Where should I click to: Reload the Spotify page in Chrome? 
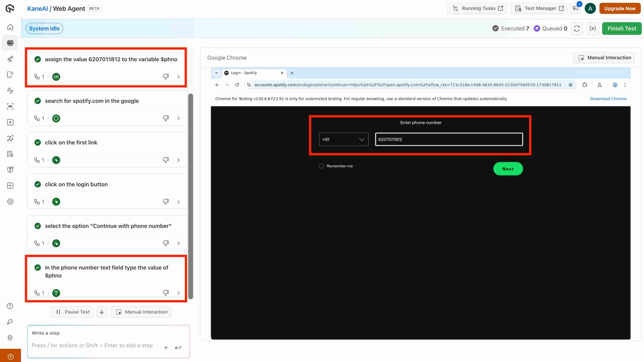click(x=237, y=85)
